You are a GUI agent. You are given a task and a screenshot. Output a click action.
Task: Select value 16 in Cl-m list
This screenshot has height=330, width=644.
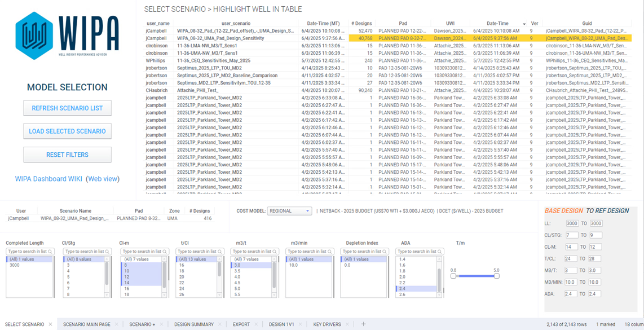[x=126, y=288]
